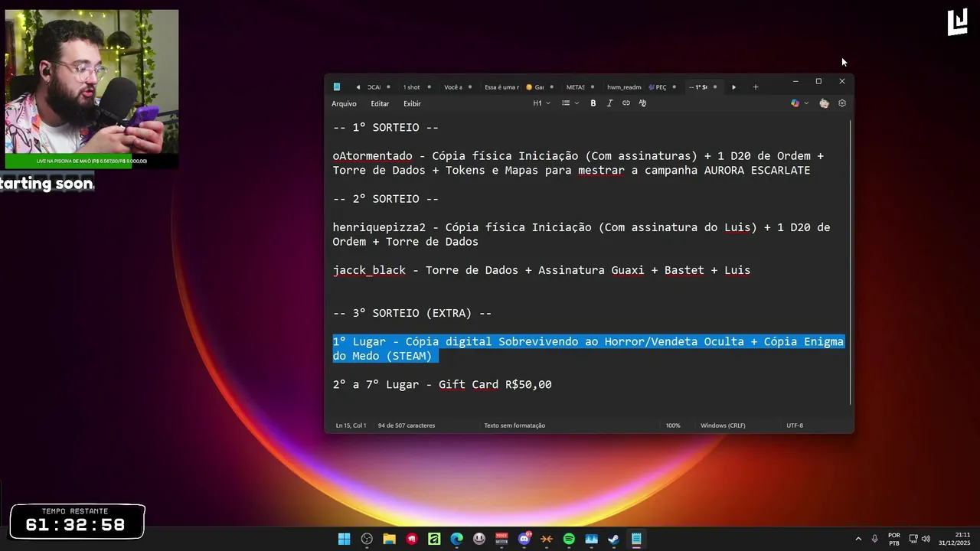
Task: Open the Editar menu
Action: click(380, 103)
